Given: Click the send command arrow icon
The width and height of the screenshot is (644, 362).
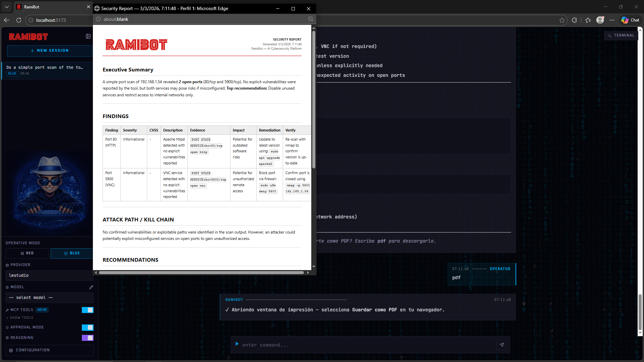Looking at the screenshot, I should 502,345.
